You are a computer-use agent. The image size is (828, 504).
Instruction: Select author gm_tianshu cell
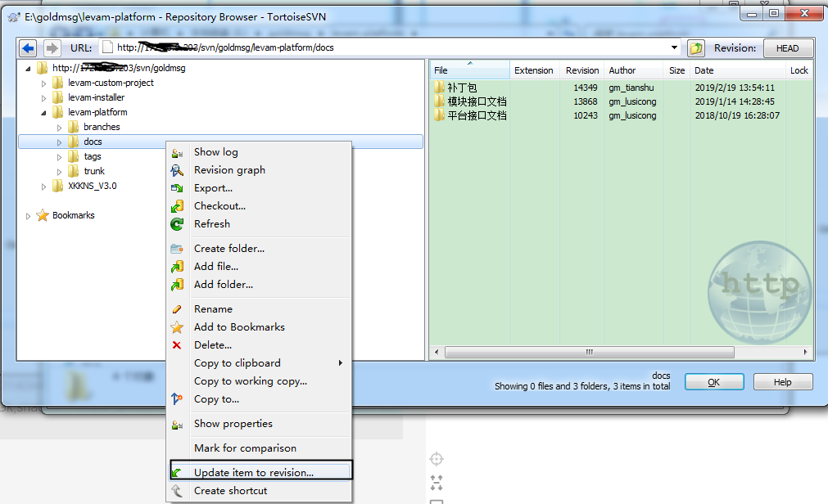pyautogui.click(x=631, y=88)
